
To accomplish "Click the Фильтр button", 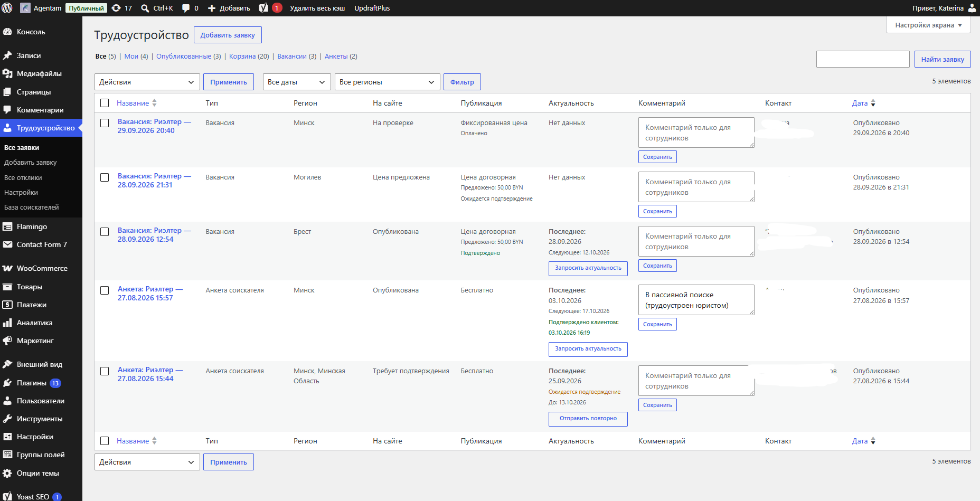I will (x=462, y=82).
